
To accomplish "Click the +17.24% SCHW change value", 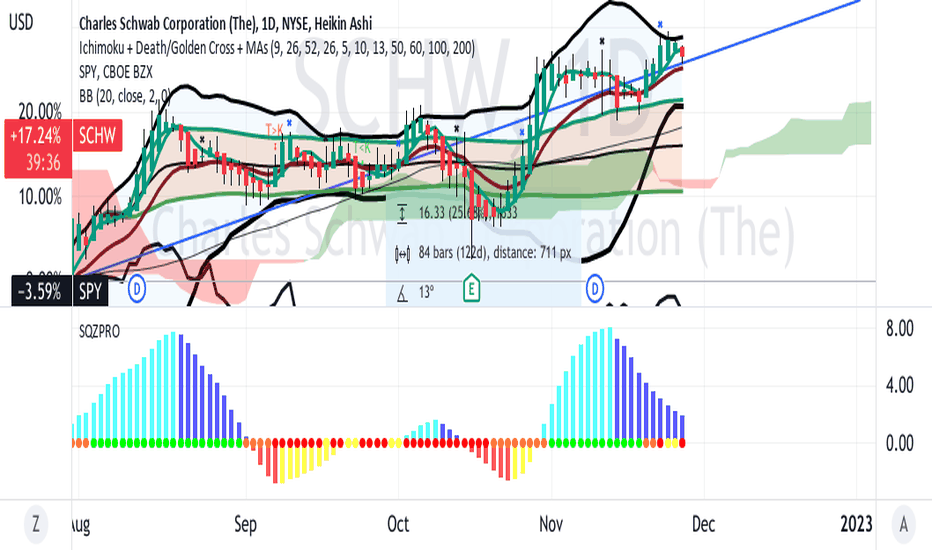I will click(36, 136).
